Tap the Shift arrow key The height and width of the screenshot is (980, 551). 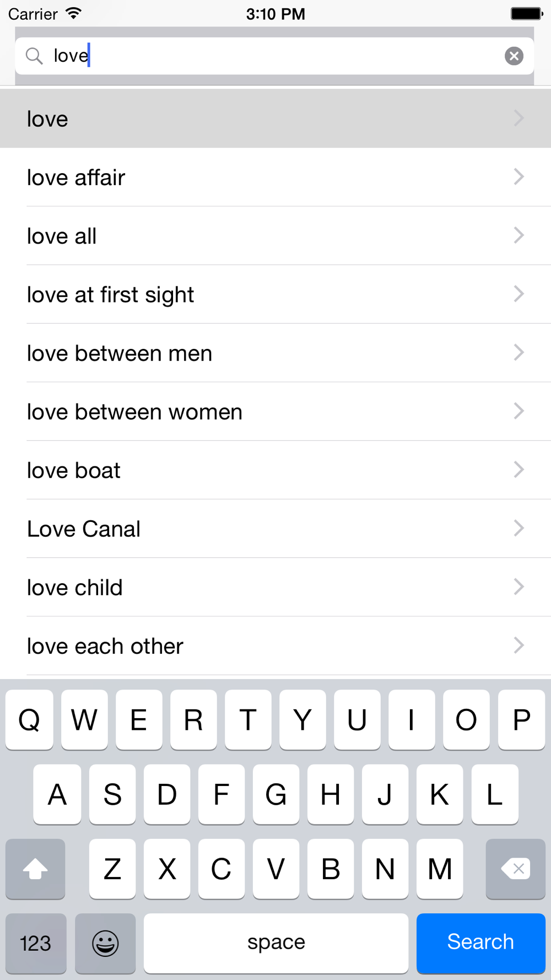(x=35, y=869)
